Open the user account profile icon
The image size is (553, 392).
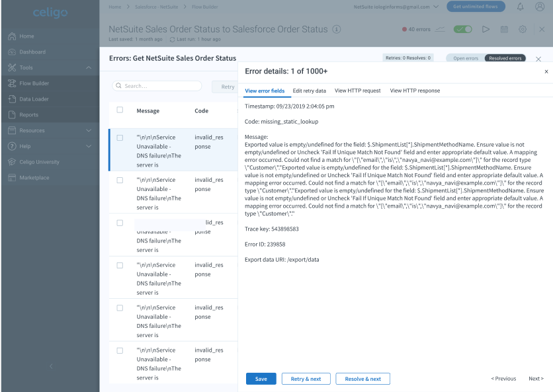point(540,7)
